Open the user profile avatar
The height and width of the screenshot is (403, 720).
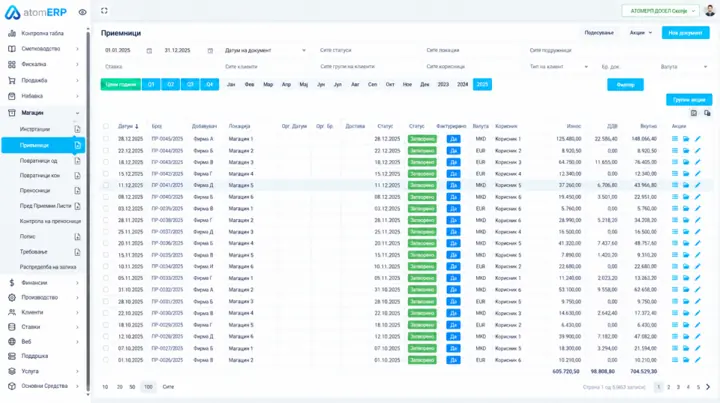point(710,11)
